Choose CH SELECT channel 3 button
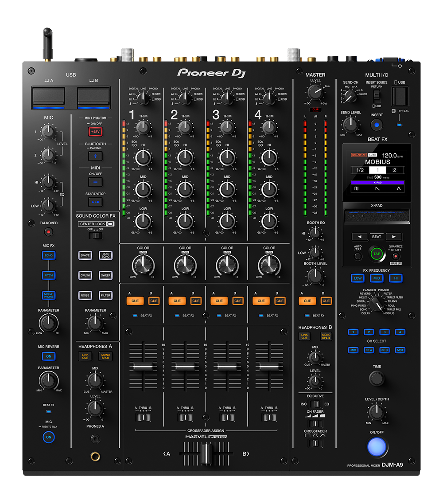Image resolution: width=443 pixels, height=504 pixels. 384,332
